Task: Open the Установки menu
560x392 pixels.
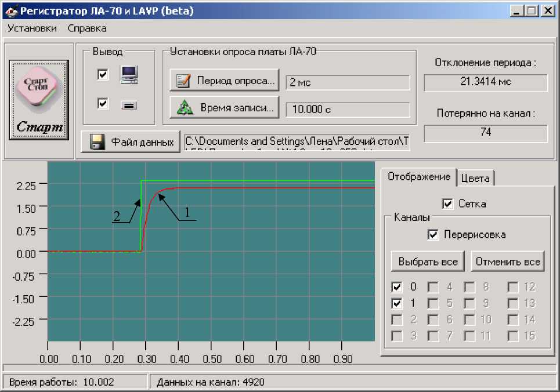Action: (32, 28)
